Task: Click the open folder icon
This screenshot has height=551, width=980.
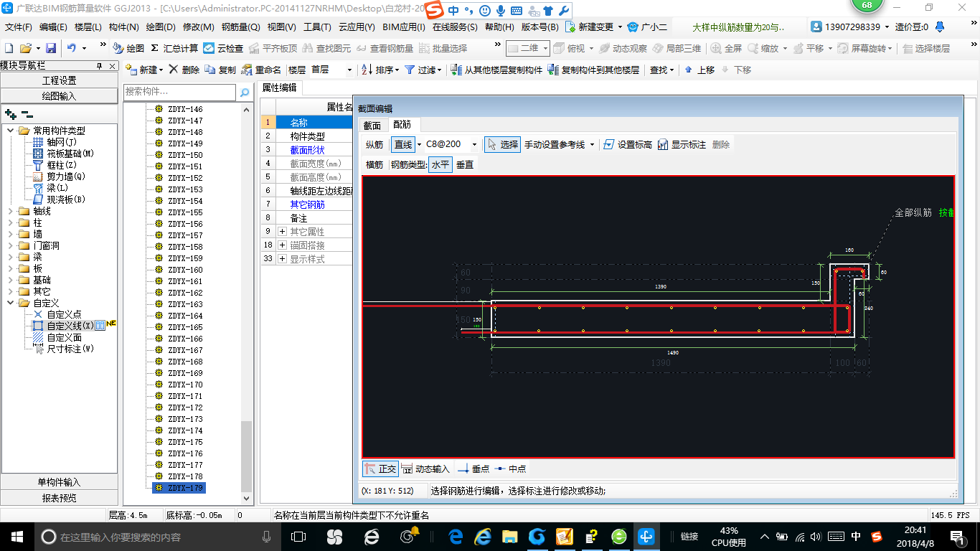Action: [25, 48]
